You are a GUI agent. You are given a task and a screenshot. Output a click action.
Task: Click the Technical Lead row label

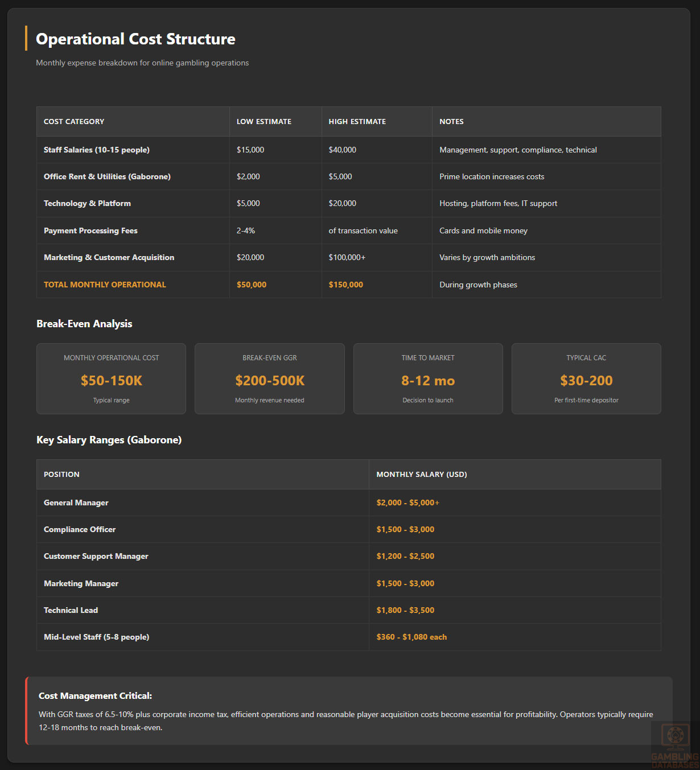point(71,610)
